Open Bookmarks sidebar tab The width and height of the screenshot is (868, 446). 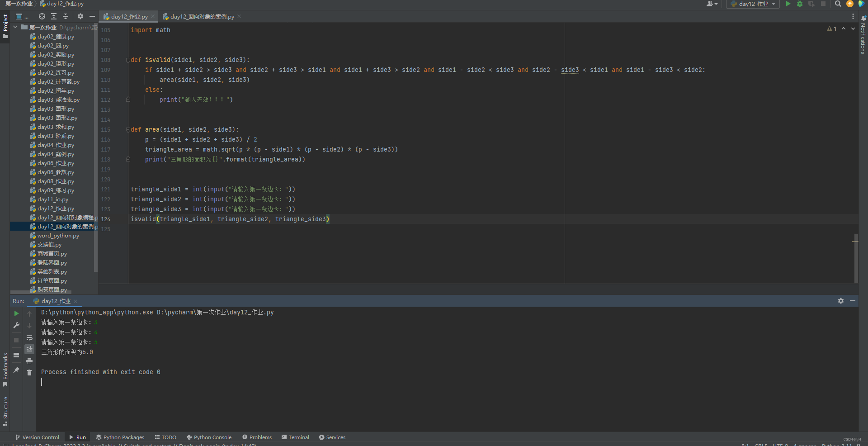(5, 370)
